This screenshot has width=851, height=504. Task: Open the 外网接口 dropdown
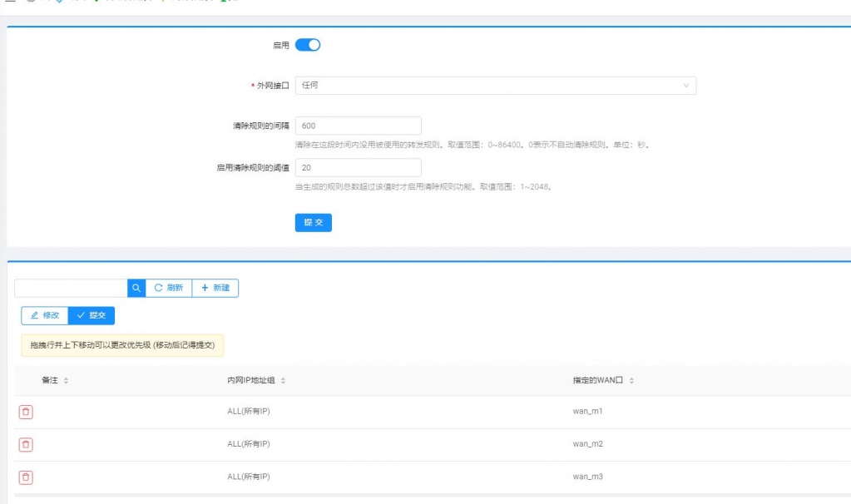495,86
